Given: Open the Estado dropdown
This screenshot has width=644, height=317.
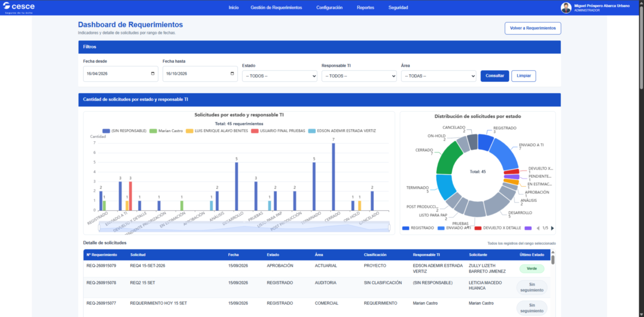Looking at the screenshot, I should [x=279, y=76].
